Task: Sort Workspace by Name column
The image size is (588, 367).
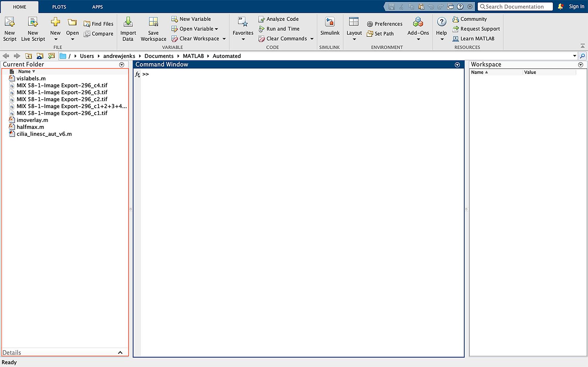Action: 480,72
